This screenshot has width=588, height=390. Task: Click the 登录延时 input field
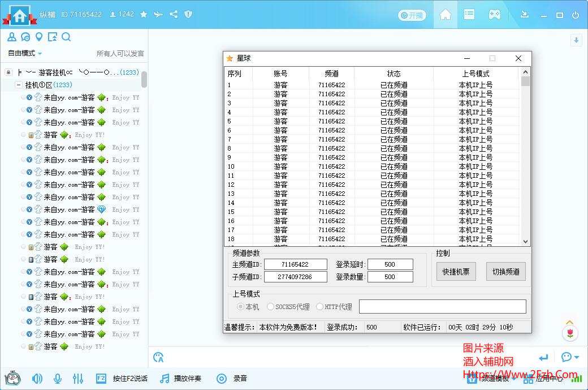[390, 264]
